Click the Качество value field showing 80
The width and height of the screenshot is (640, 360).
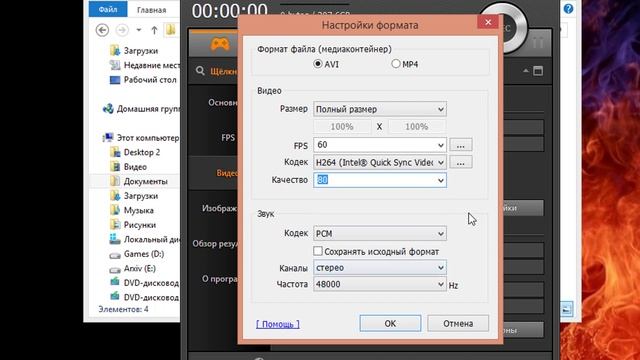pyautogui.click(x=374, y=180)
